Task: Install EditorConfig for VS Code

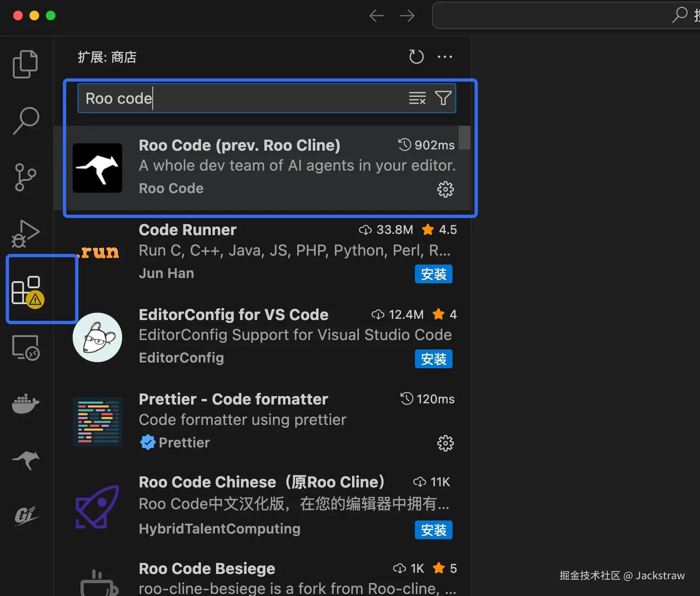Action: [433, 359]
